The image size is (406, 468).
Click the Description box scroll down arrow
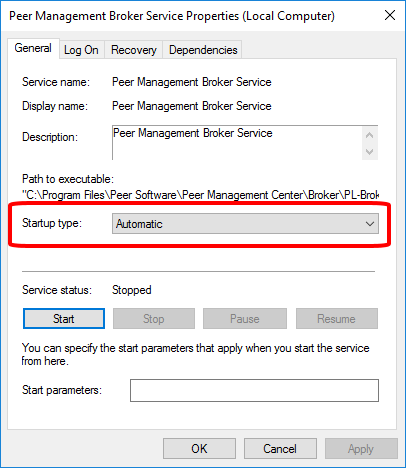(369, 152)
